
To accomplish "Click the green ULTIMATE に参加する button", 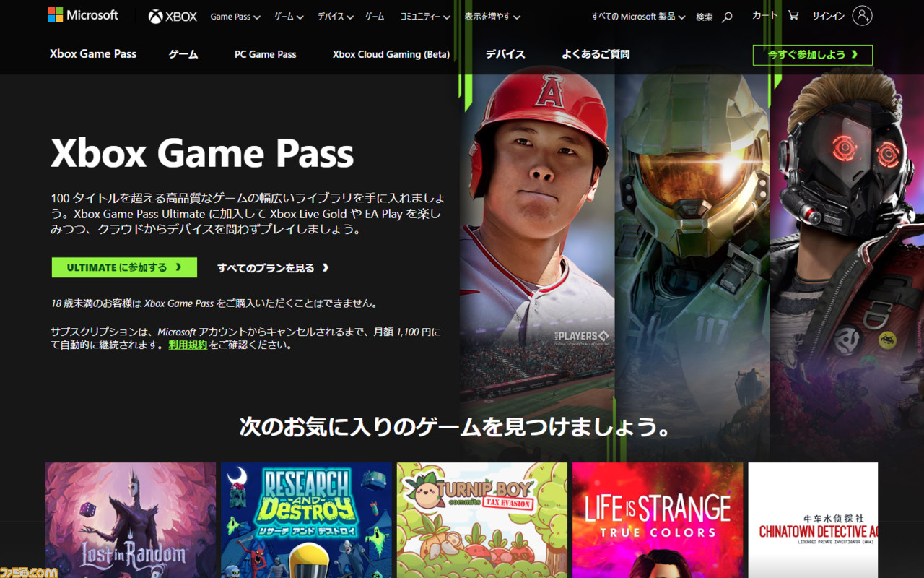I will 124,267.
